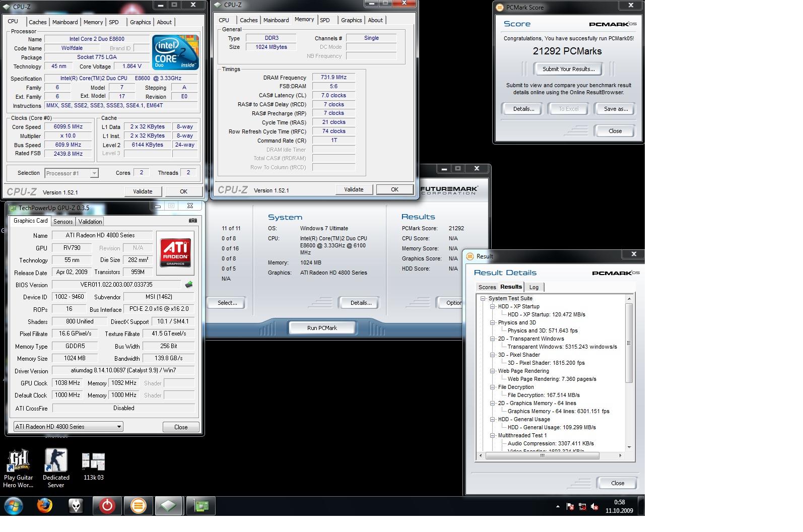Click Save as button in PCMark Score
The height and width of the screenshot is (532, 803).
coord(616,109)
